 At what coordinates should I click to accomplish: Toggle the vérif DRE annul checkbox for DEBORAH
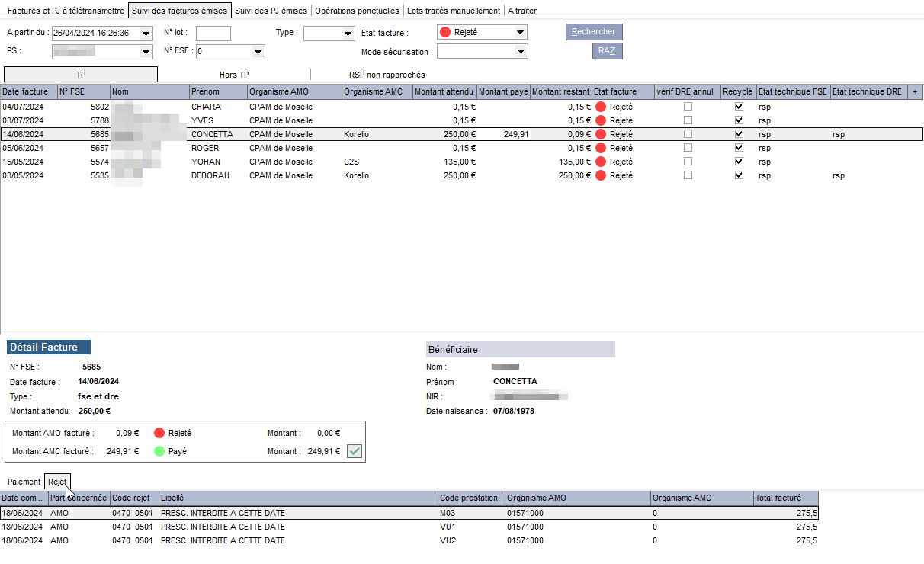pos(688,175)
